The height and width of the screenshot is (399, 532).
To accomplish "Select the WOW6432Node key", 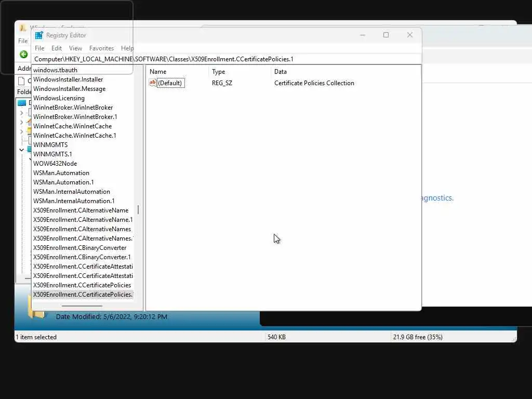I will point(55,164).
